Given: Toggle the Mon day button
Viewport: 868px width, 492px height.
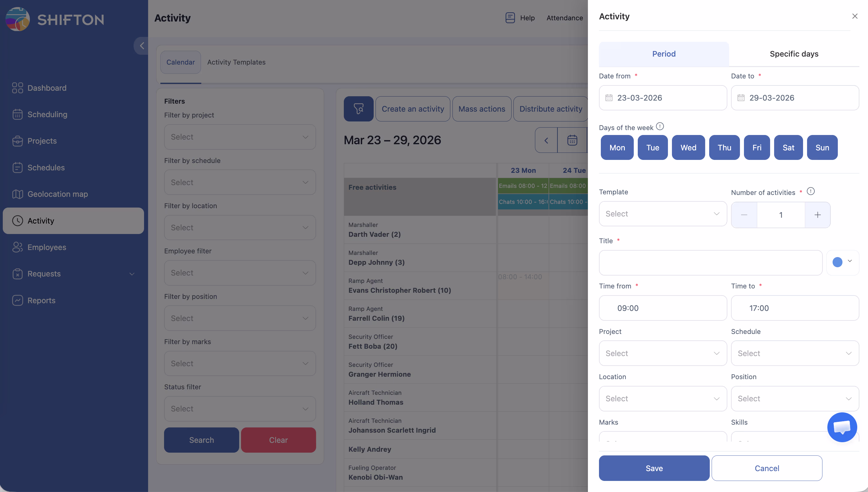Looking at the screenshot, I should [617, 148].
